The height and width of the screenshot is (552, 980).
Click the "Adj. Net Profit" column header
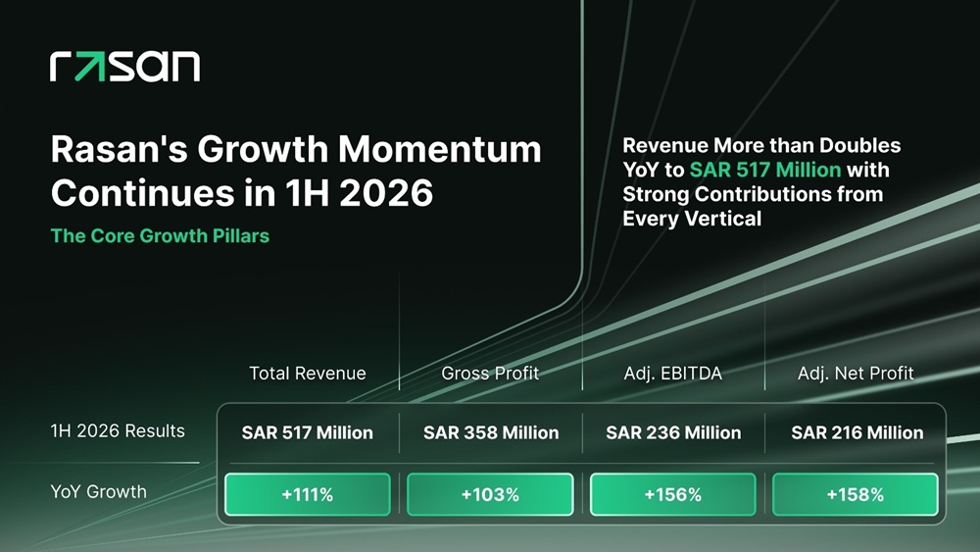point(856,374)
